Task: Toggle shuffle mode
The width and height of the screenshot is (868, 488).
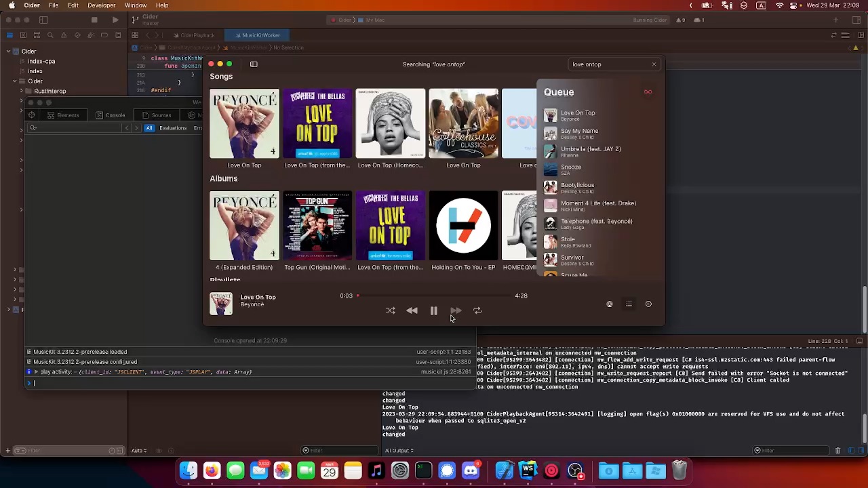Action: [x=391, y=310]
